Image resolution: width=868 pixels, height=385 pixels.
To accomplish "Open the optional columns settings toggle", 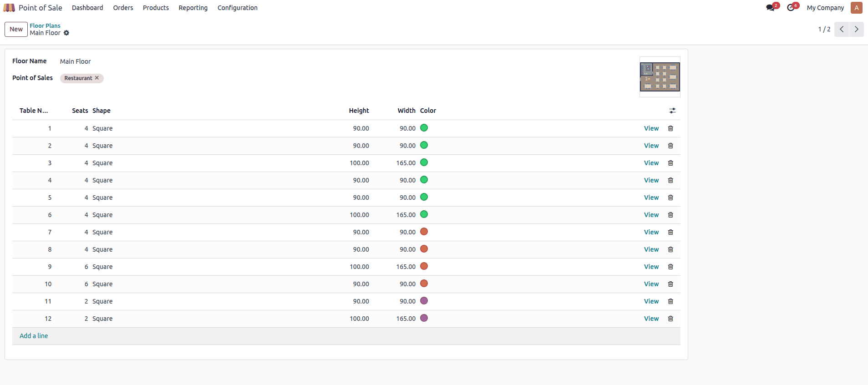I will 672,111.
